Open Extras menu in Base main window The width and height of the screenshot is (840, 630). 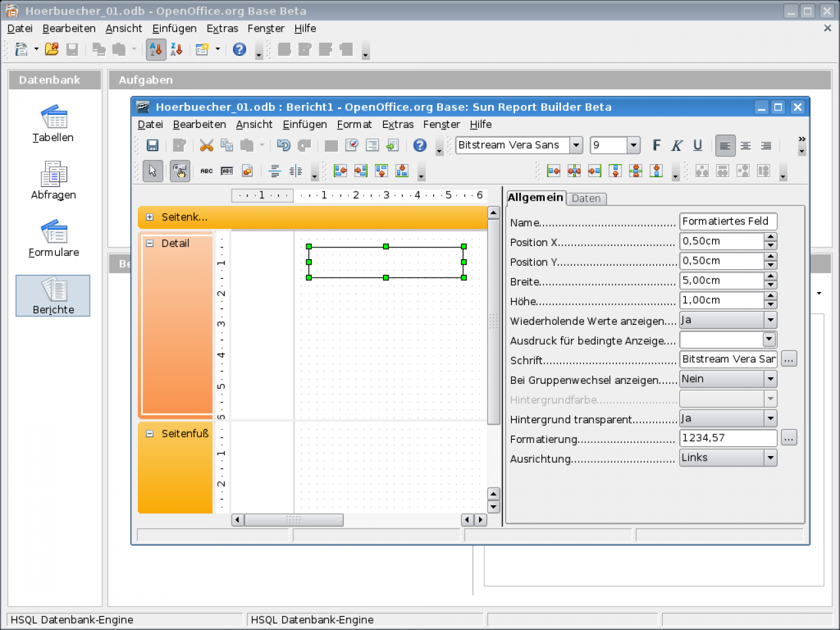click(x=222, y=29)
